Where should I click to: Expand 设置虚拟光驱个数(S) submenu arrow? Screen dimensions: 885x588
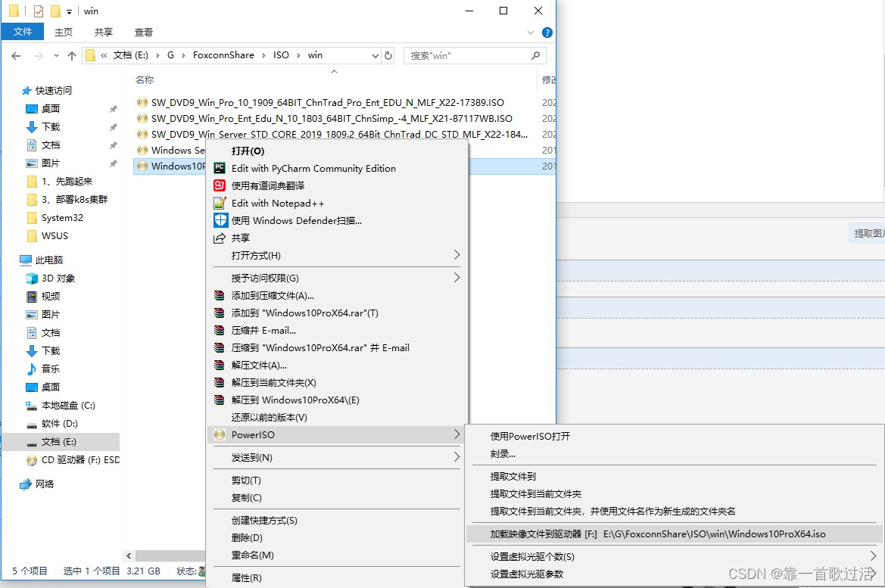click(873, 555)
